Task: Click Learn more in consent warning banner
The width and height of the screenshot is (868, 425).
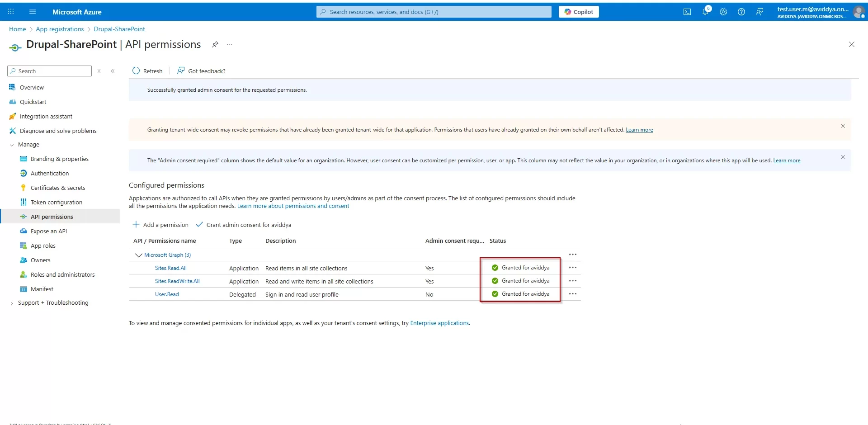Action: (639, 130)
